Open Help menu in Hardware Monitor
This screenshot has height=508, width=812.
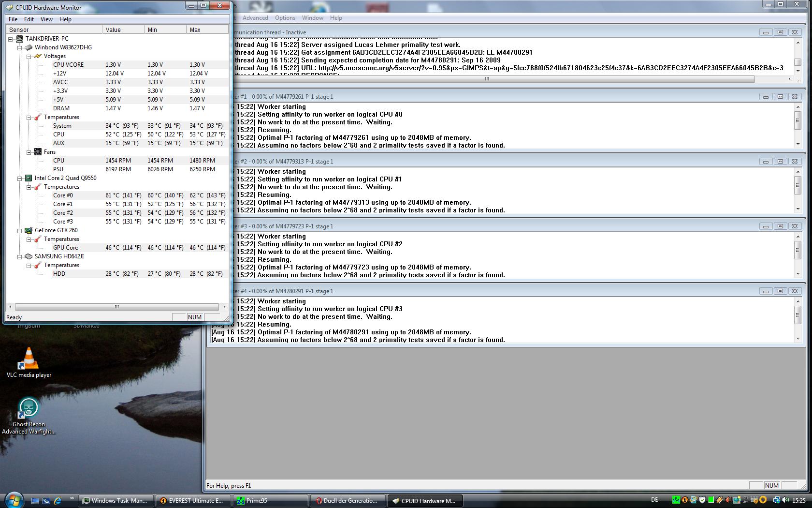click(x=65, y=19)
